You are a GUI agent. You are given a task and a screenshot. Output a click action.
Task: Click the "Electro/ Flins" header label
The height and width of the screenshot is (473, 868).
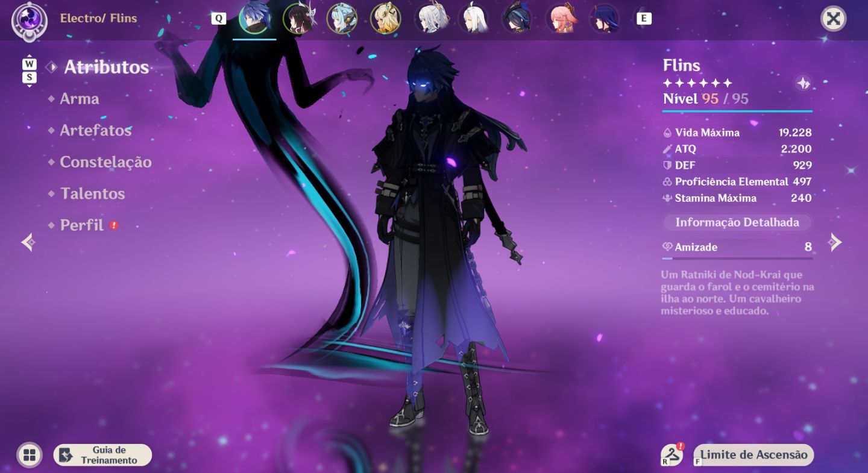[98, 19]
